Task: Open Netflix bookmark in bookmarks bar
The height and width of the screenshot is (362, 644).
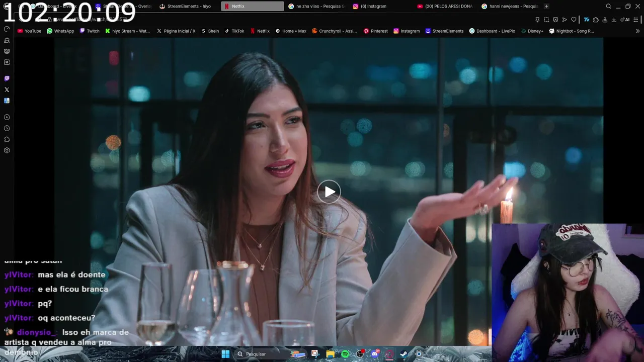Action: [260, 31]
